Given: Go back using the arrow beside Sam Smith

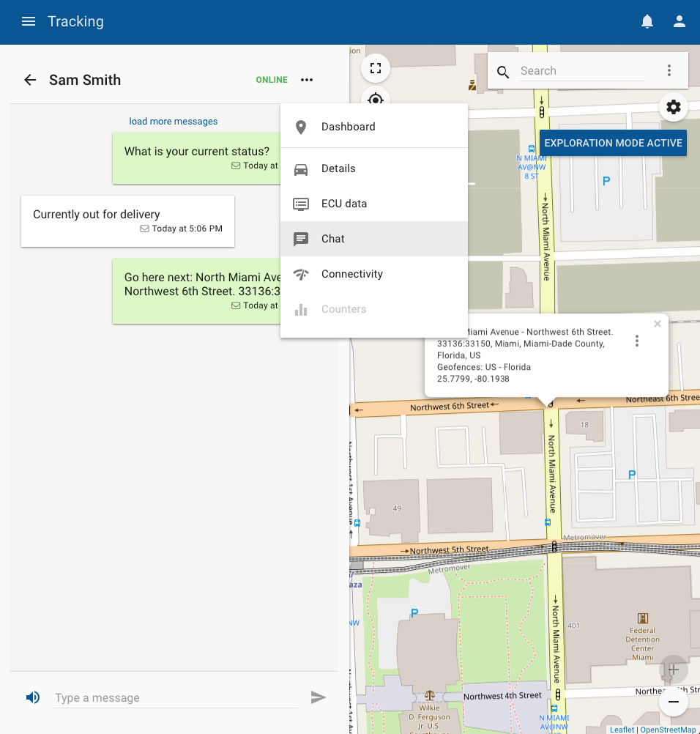Looking at the screenshot, I should click(30, 80).
